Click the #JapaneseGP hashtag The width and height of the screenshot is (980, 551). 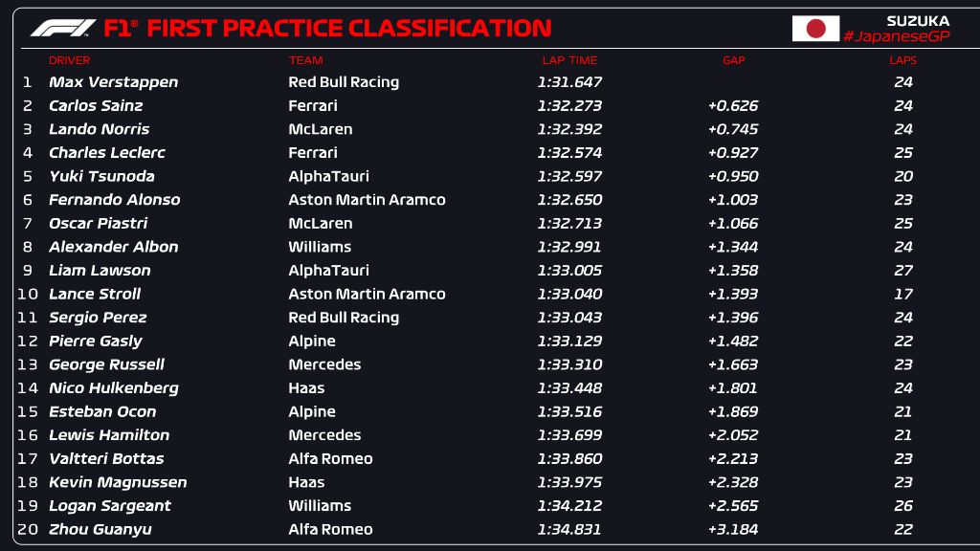tap(896, 36)
